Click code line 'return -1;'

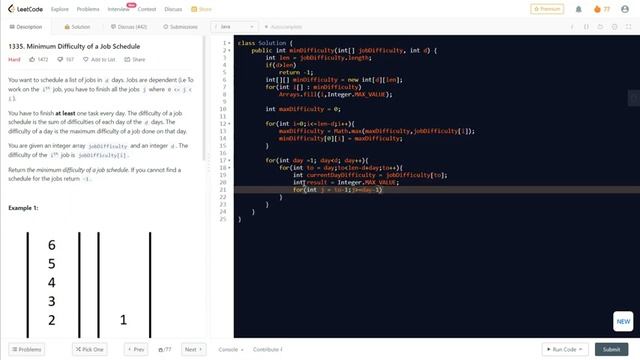coord(296,72)
